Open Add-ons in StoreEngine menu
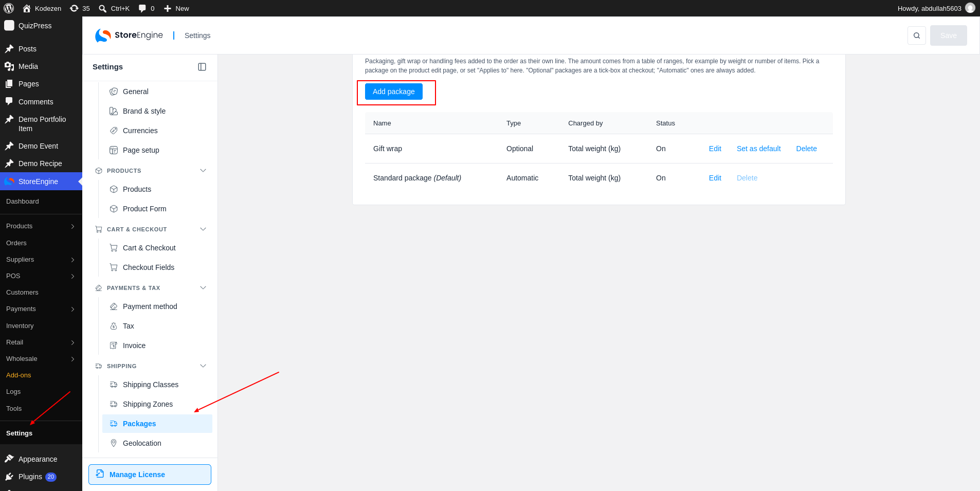The width and height of the screenshot is (980, 491). pos(19,375)
